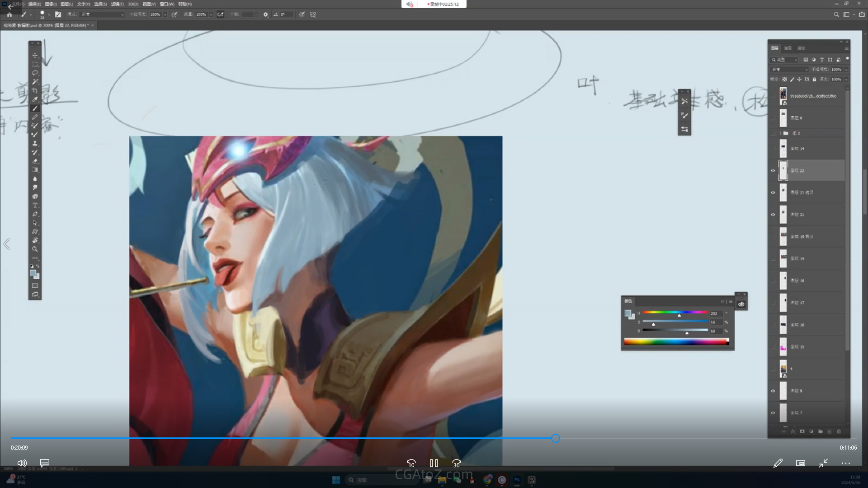Open Windows Start menu
This screenshot has width=868, height=488.
[336, 480]
